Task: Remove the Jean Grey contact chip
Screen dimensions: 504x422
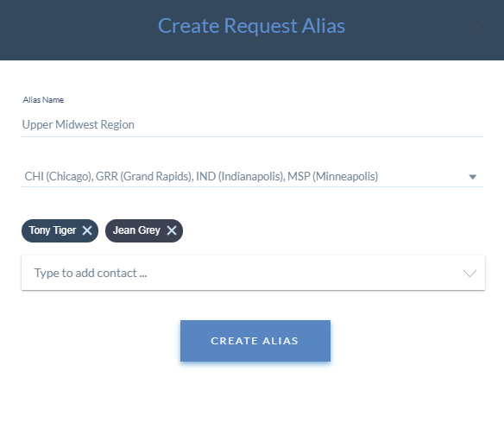Action: point(172,230)
